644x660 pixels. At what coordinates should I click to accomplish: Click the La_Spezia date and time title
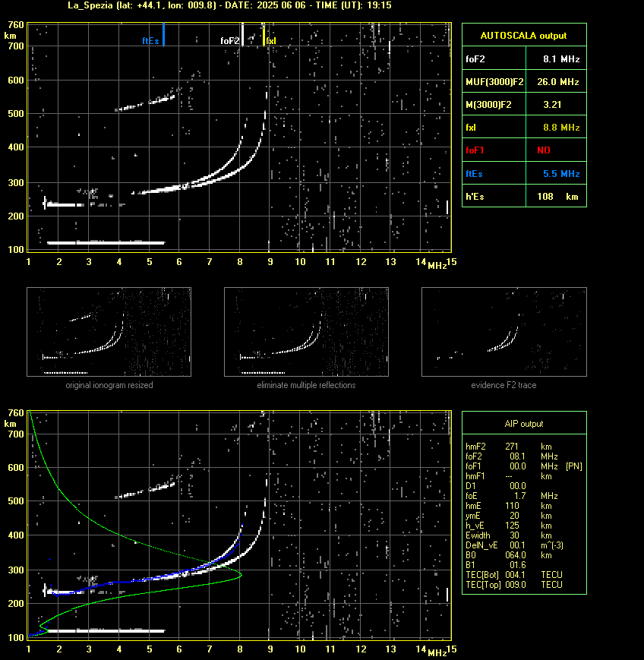tap(229, 5)
